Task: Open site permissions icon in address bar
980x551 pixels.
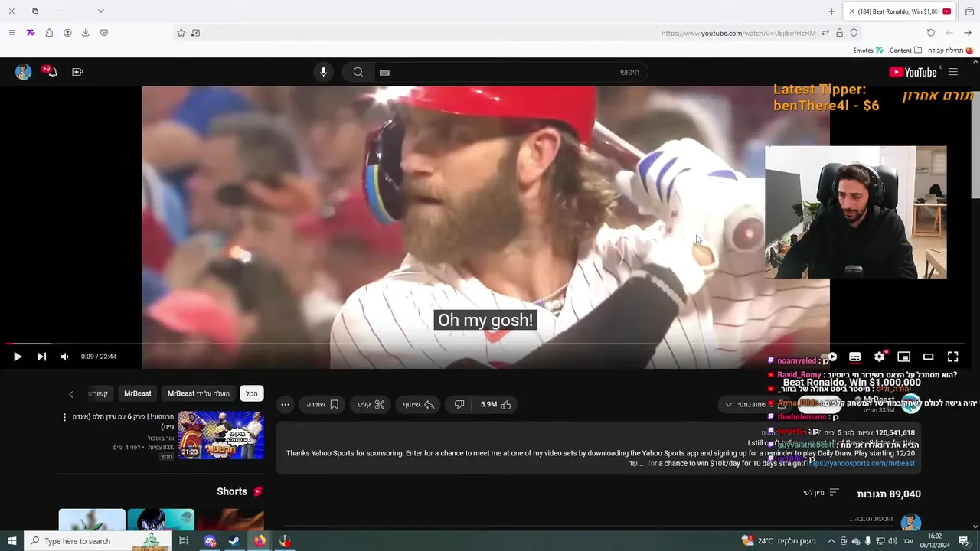Action: (825, 33)
